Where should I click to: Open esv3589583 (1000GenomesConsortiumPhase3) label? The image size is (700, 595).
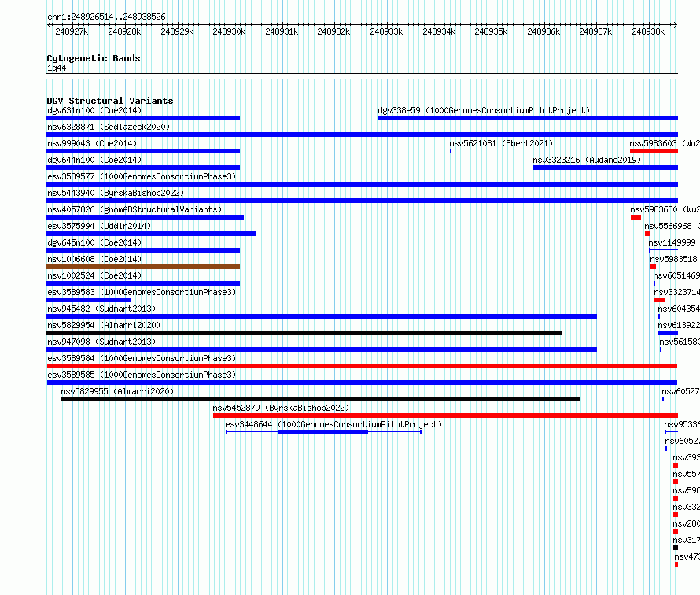[142, 292]
